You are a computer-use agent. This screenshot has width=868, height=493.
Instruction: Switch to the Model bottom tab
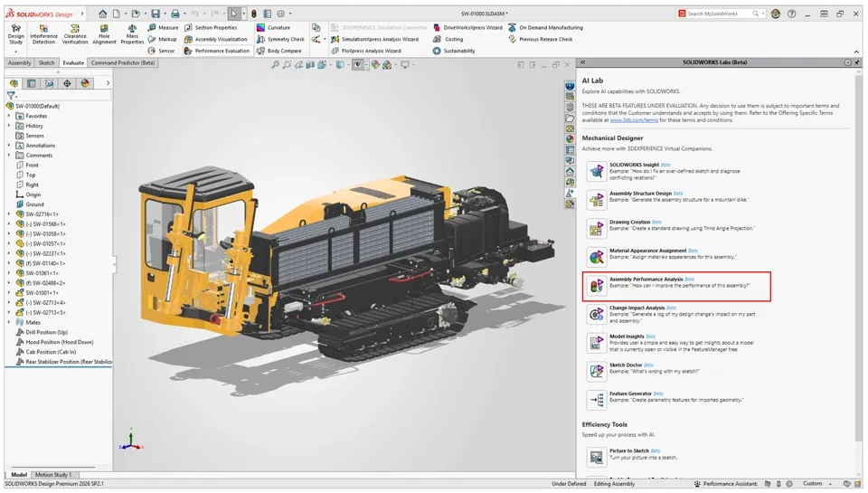(x=19, y=475)
